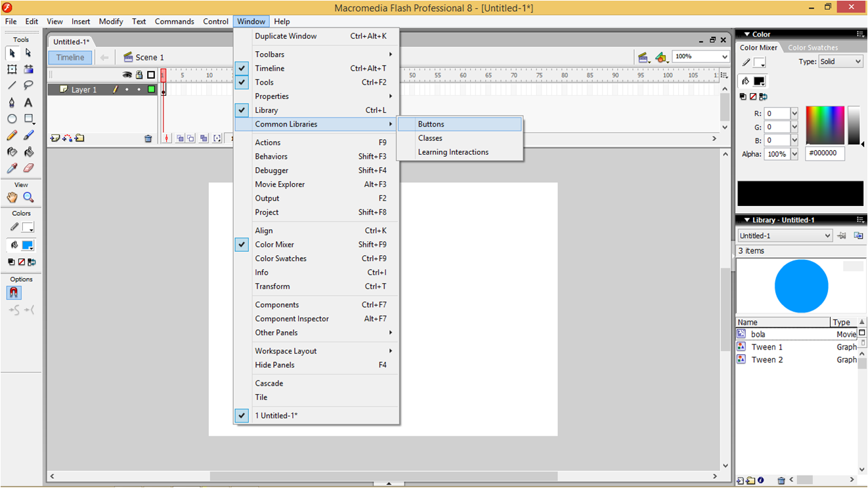Click the Edit Scene clapperboard icon
The height and width of the screenshot is (488, 868).
point(644,57)
